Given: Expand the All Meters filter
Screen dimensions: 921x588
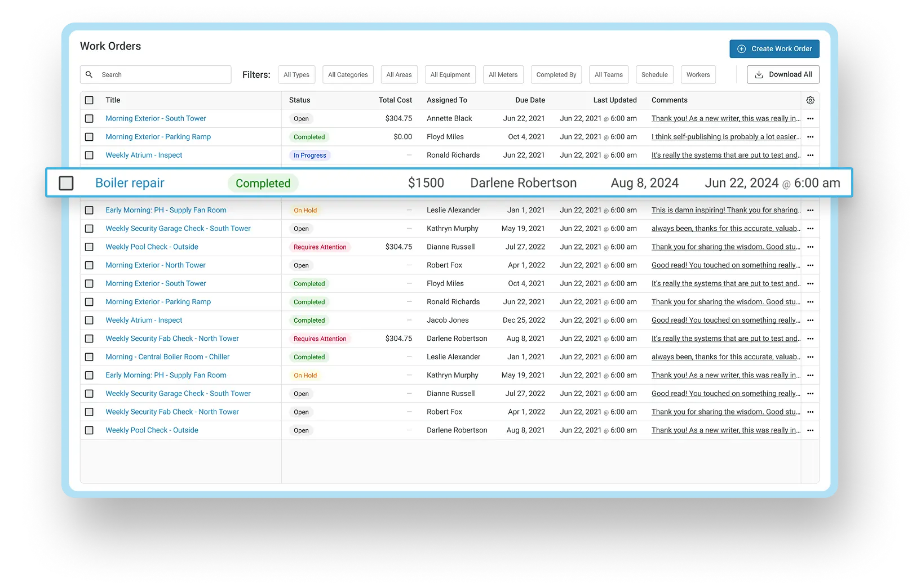Looking at the screenshot, I should tap(503, 74).
